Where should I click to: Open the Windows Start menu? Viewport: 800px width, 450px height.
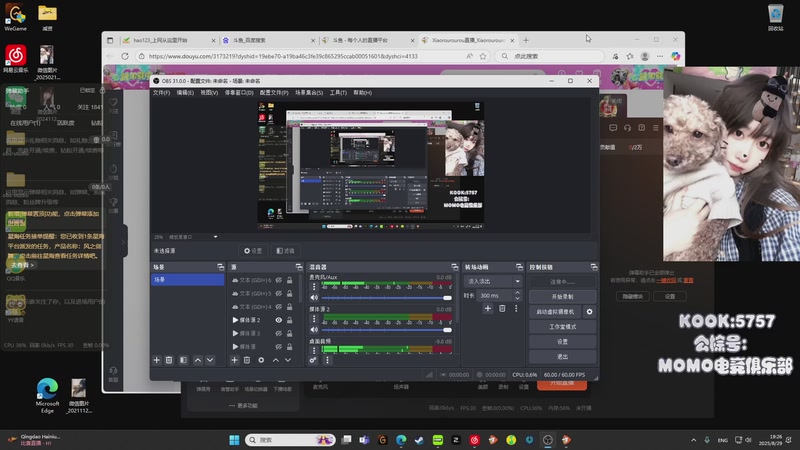(x=234, y=440)
